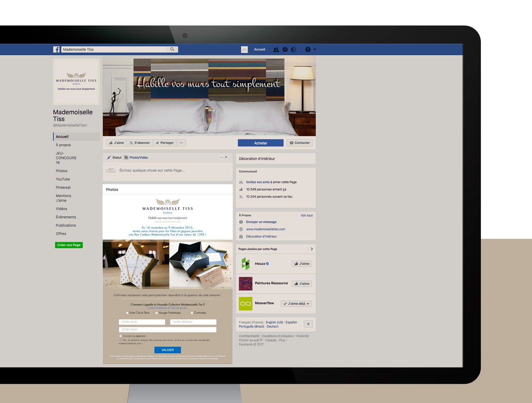Screen dimensions: 532x403
Task: Open the post-as identity dropdown
Action: (x=223, y=157)
